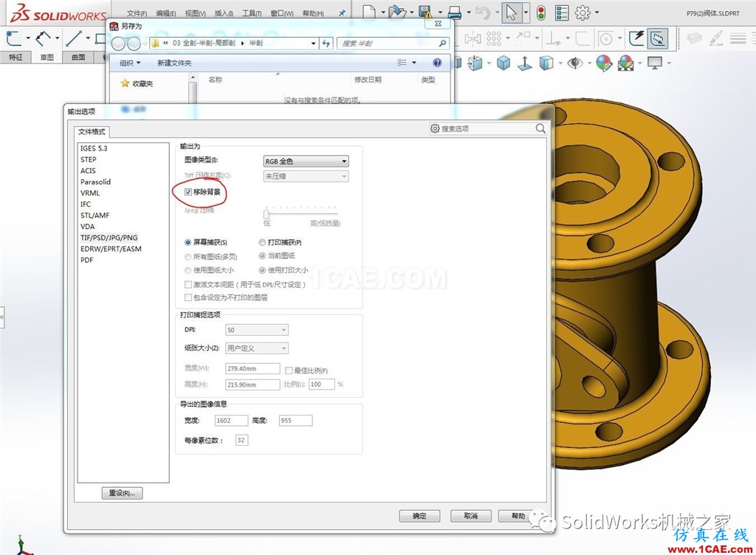Open the 插入(I) menu
The height and width of the screenshot is (555, 756).
224,13
